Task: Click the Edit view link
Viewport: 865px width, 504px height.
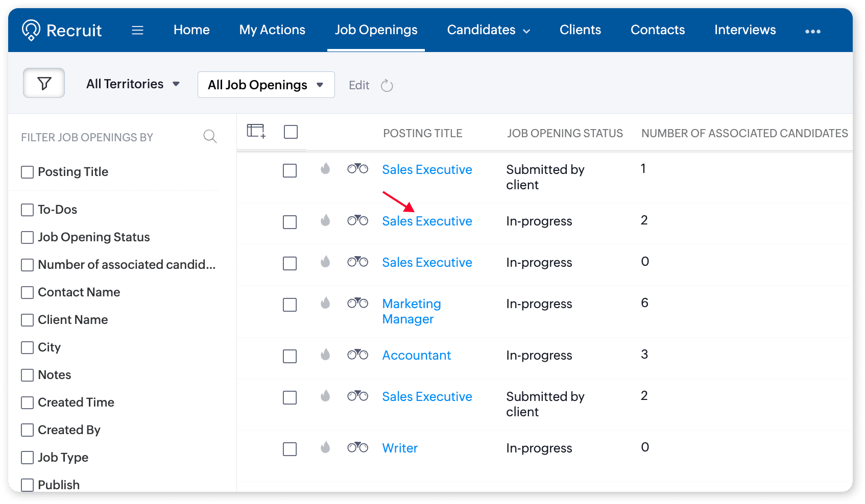Action: coord(358,86)
